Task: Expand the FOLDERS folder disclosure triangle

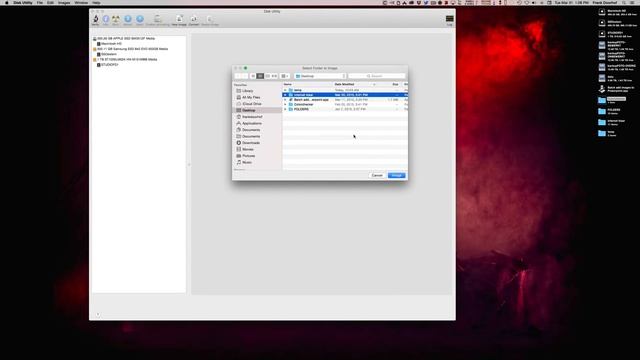Action: tap(285, 110)
